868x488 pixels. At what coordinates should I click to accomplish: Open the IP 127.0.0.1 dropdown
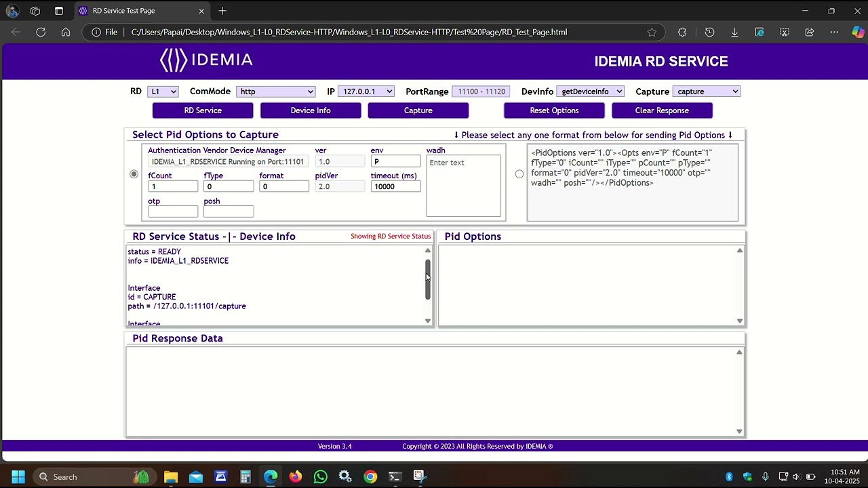[x=366, y=91]
